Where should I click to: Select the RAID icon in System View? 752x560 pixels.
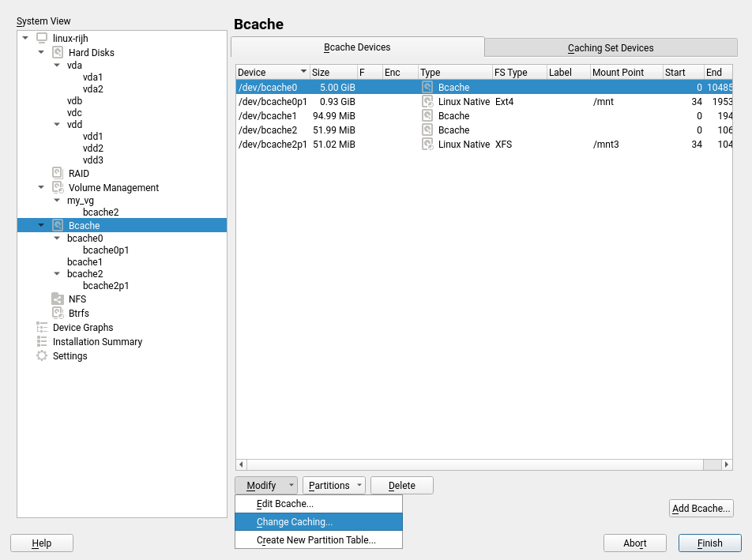click(57, 173)
